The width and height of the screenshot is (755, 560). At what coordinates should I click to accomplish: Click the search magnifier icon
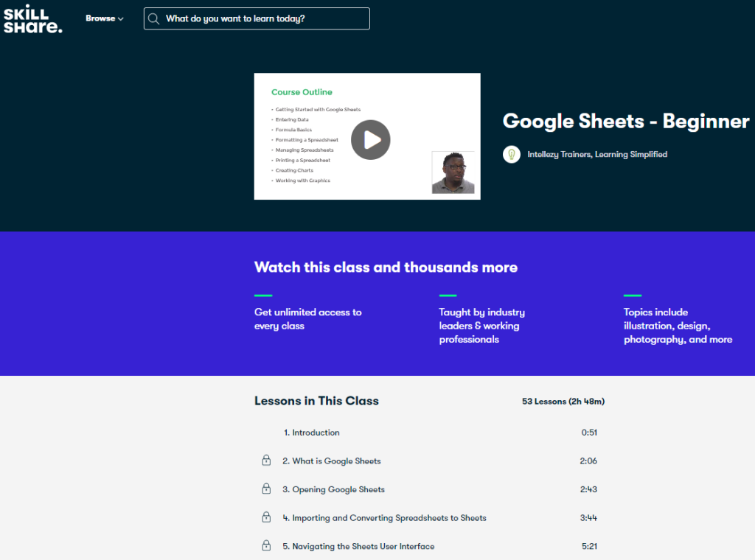153,18
